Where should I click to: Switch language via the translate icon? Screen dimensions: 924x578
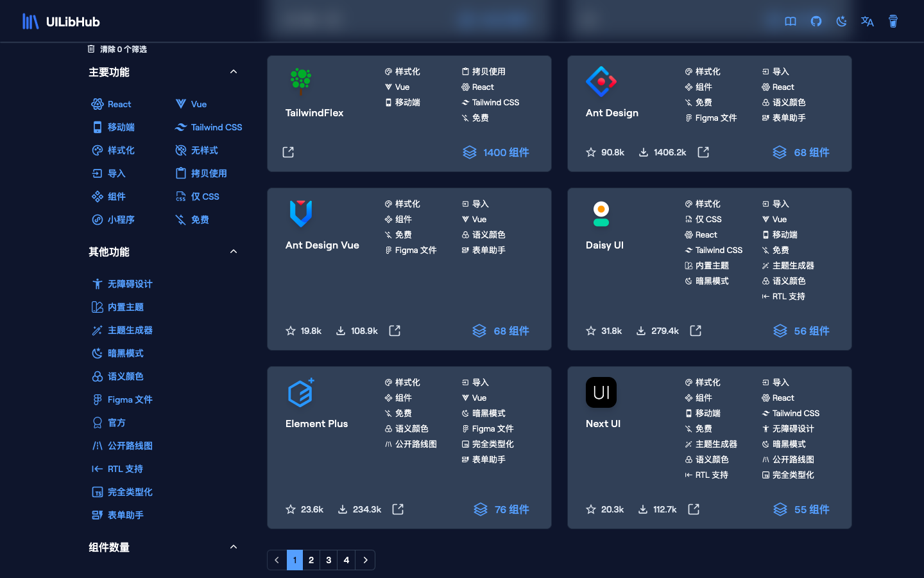click(x=867, y=21)
